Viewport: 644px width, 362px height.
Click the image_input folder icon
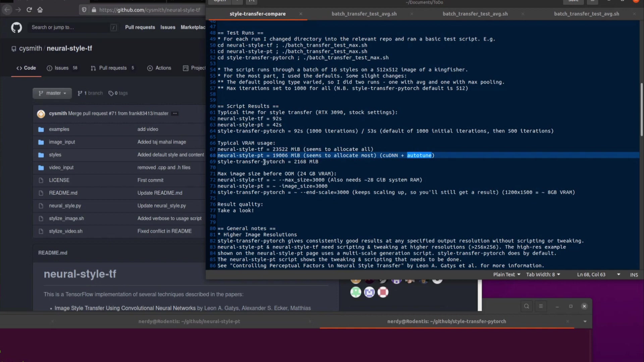point(41,142)
